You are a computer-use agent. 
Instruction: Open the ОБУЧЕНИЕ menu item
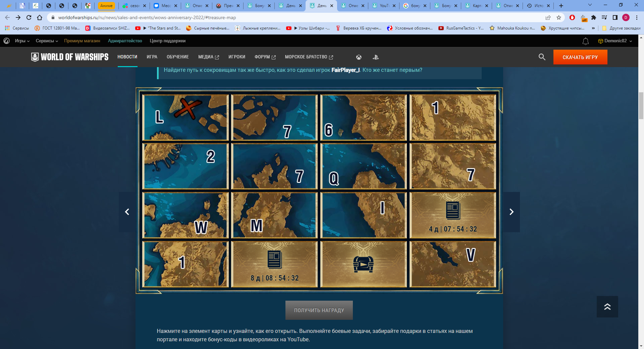coord(177,57)
